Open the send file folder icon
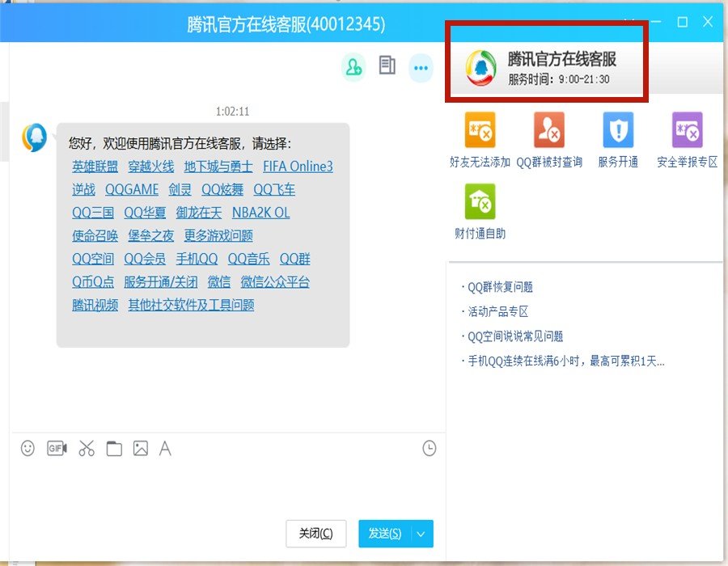 tap(114, 448)
